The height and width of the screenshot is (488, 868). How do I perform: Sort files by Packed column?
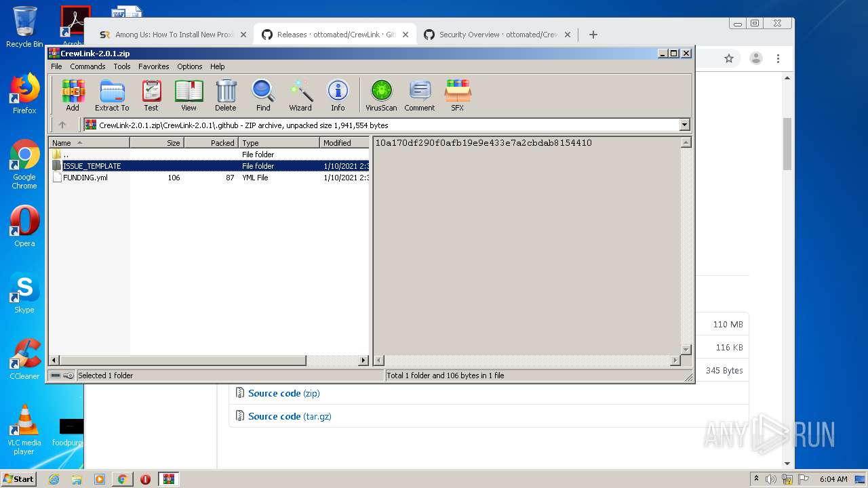[x=211, y=142]
